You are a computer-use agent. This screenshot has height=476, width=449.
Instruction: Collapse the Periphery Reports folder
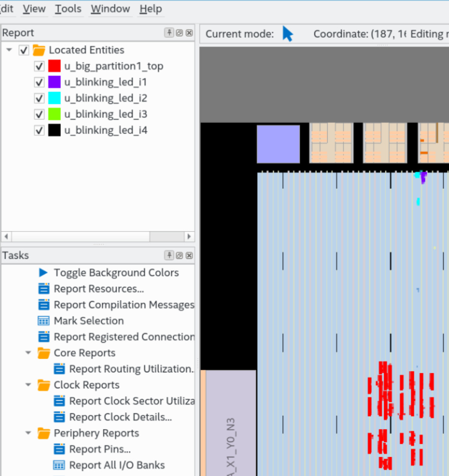click(28, 433)
